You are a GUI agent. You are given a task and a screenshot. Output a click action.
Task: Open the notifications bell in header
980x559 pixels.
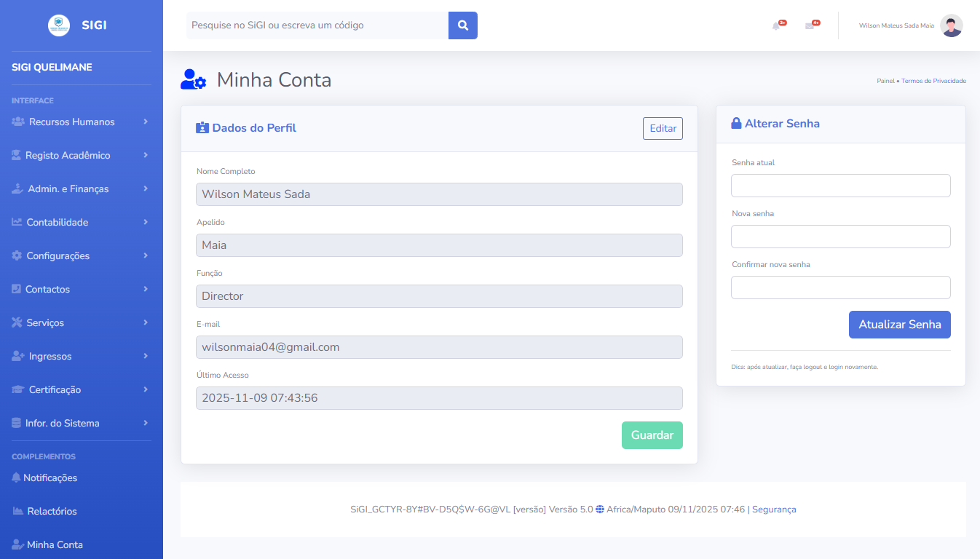tap(776, 26)
